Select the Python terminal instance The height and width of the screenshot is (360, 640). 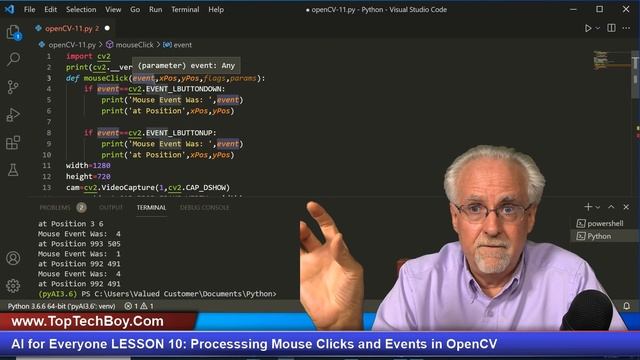tap(600, 236)
